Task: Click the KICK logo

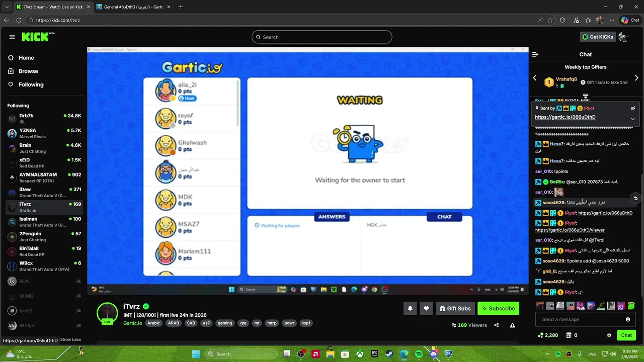Action: (37, 37)
